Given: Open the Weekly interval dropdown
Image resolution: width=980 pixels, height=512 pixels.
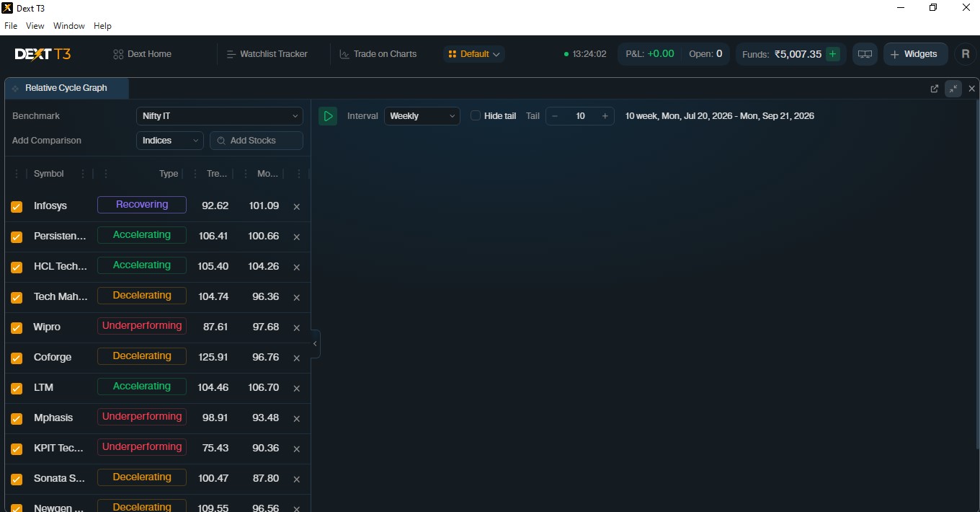Looking at the screenshot, I should pos(422,116).
